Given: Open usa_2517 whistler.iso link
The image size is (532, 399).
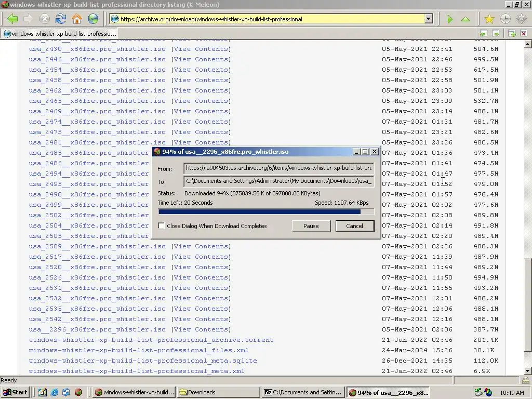Looking at the screenshot, I should pyautogui.click(x=97, y=257).
